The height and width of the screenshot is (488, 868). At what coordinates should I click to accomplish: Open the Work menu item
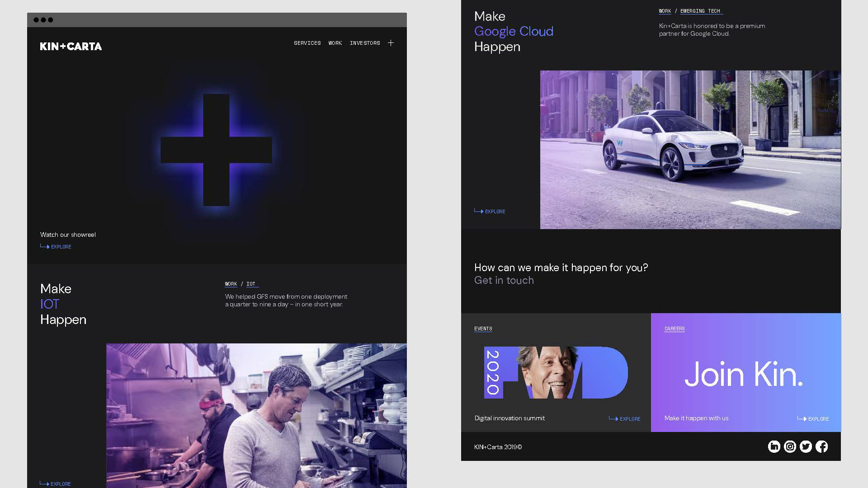[335, 43]
